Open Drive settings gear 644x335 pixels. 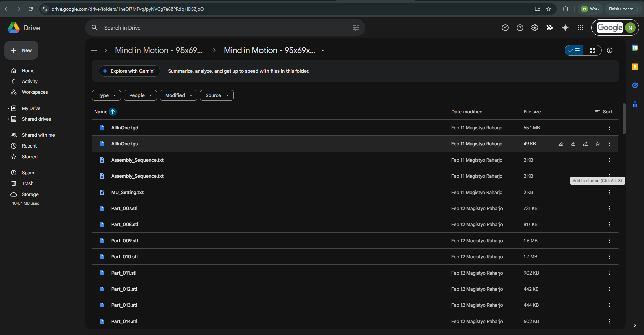click(534, 28)
